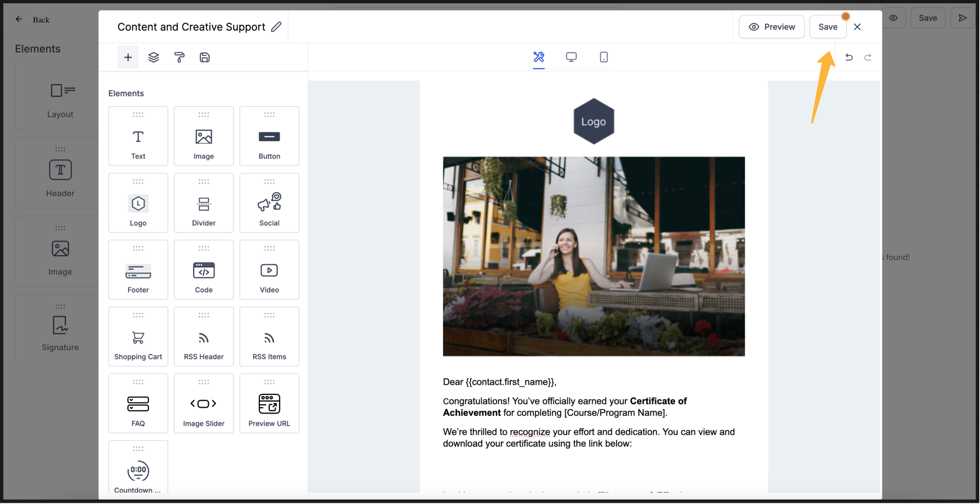Click the Preview button
The image size is (980, 504).
pyautogui.click(x=772, y=27)
